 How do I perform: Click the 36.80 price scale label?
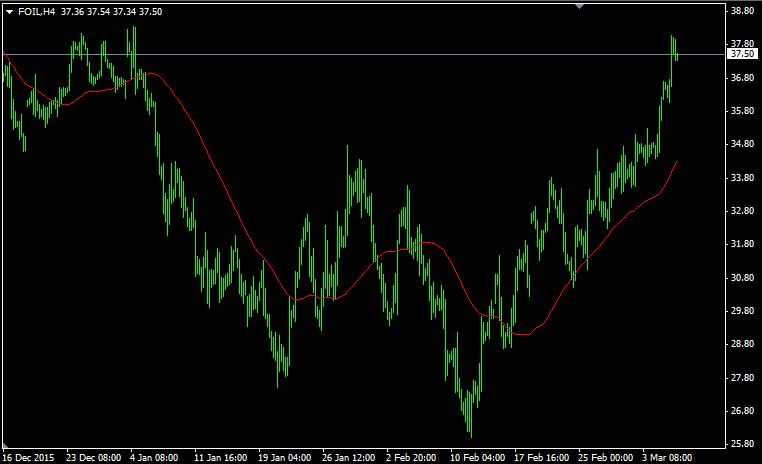point(742,78)
